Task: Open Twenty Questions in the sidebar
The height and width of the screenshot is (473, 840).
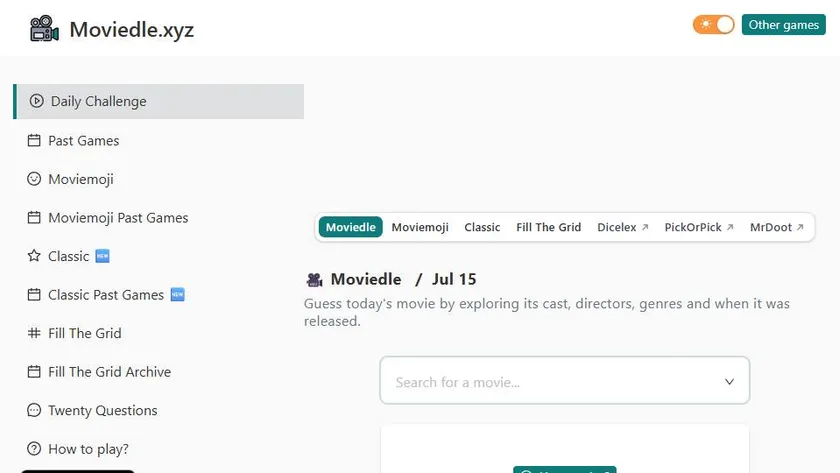Action: [x=103, y=410]
